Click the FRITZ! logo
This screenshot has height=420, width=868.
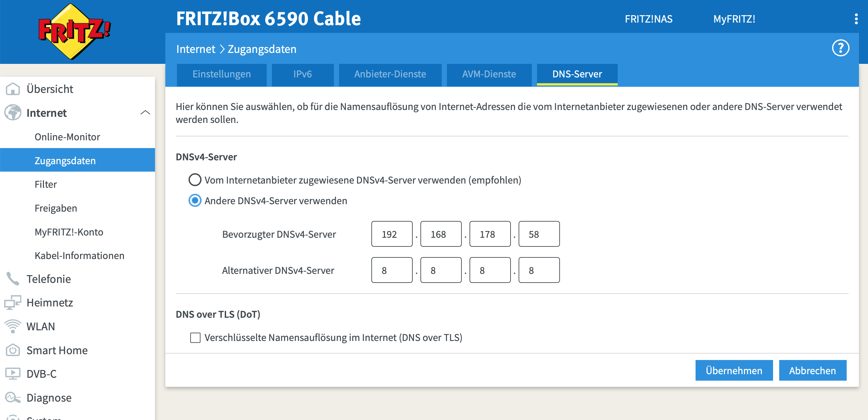pos(75,31)
